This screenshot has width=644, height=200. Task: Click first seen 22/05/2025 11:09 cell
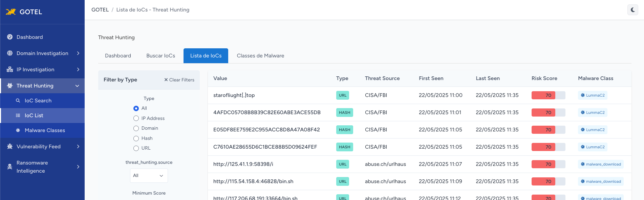440,181
